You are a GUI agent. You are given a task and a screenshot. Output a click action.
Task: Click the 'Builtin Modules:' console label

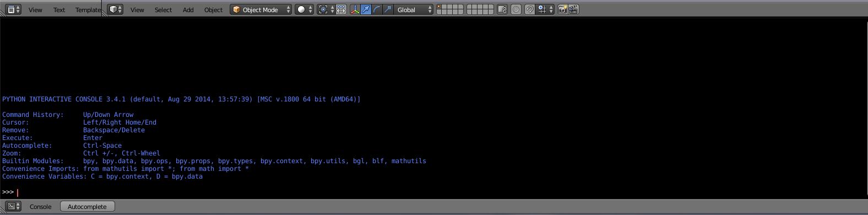tap(33, 161)
